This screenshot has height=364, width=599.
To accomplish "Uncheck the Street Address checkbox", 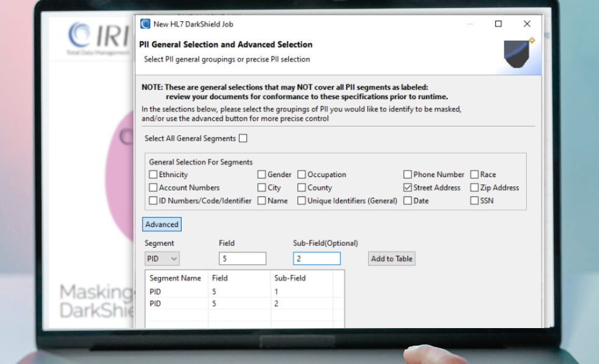I will click(408, 187).
